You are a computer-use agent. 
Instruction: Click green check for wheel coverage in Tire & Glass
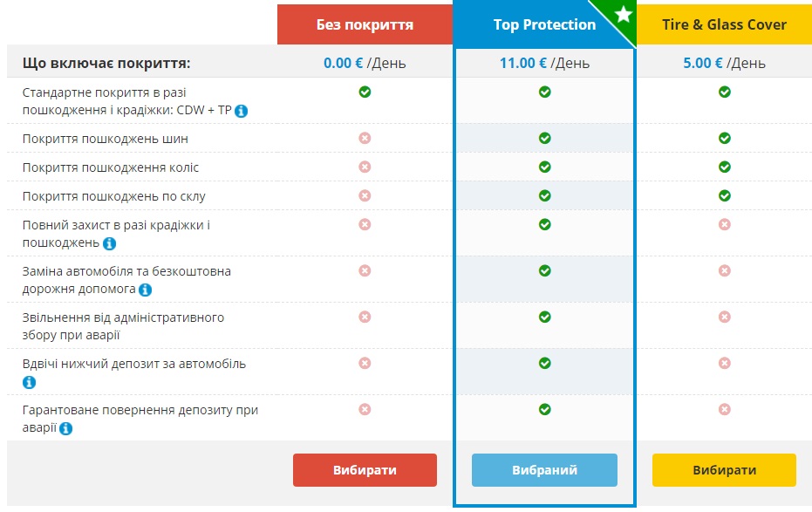click(725, 167)
